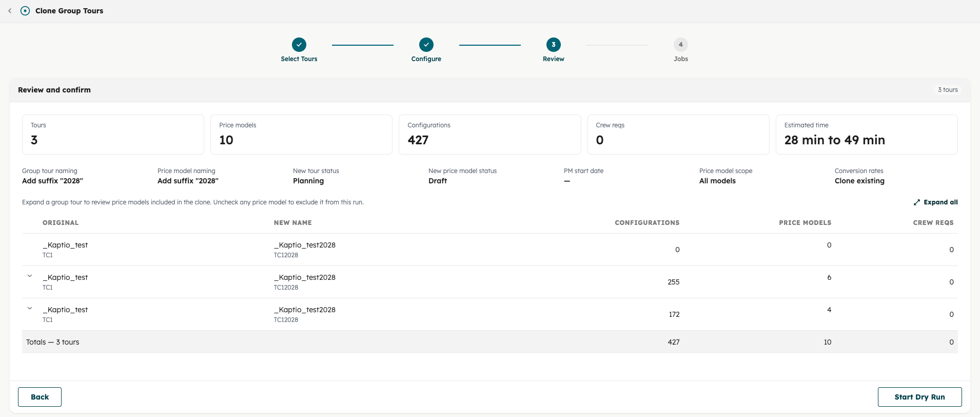This screenshot has width=980, height=417.
Task: Click the back arrow beside Clone Group Tours
Action: (10, 11)
